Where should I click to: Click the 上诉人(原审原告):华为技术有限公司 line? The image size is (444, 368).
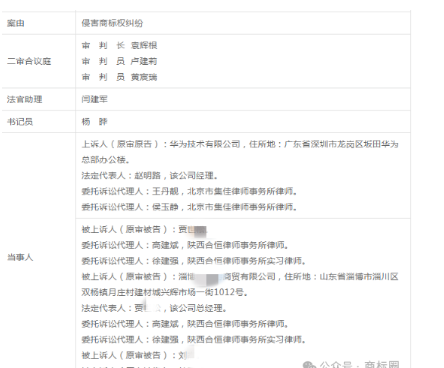pos(240,144)
